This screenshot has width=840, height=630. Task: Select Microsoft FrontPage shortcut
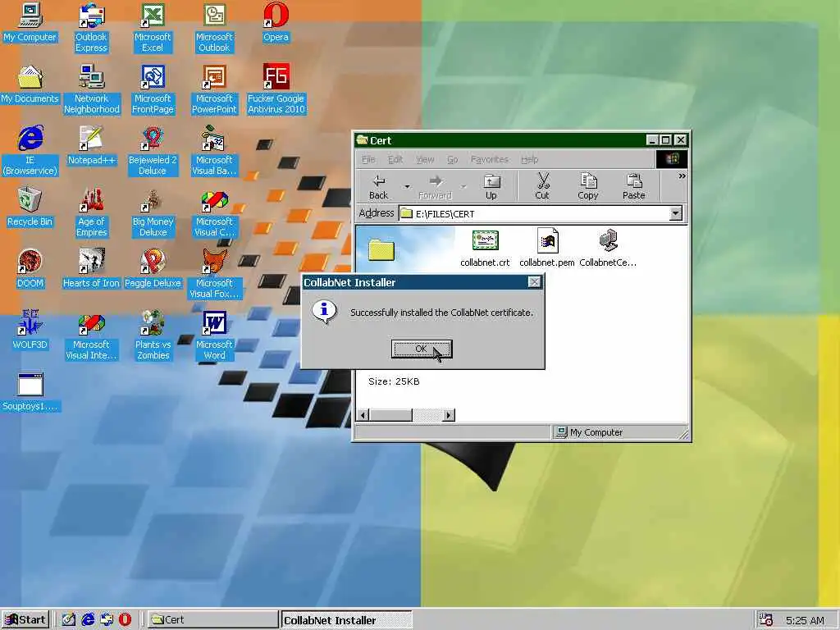(x=153, y=89)
